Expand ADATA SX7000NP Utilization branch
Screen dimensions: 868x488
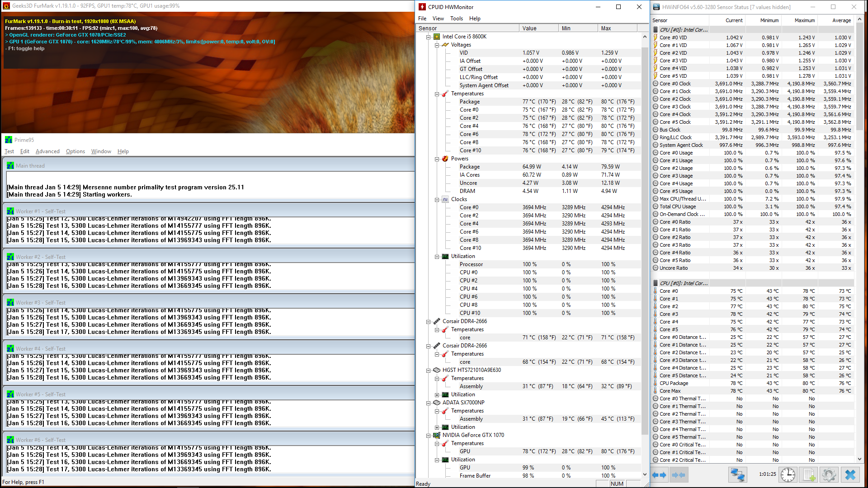pyautogui.click(x=437, y=427)
